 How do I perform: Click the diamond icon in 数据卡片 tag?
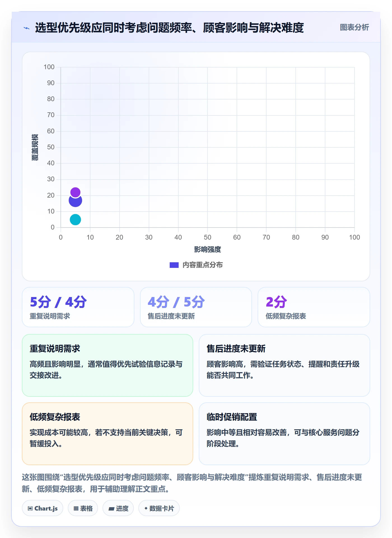pos(146,508)
